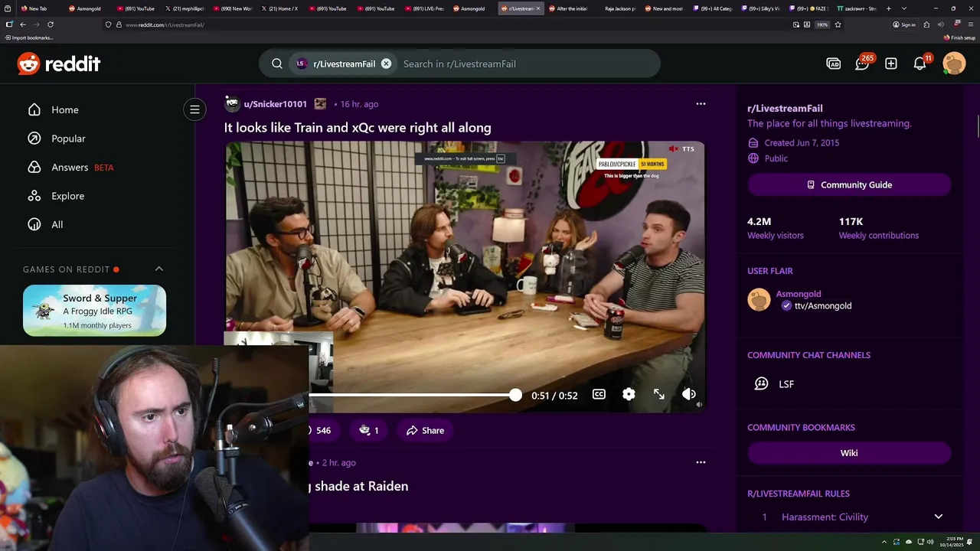980x551 pixels.
Task: Open Sword & Supper game card
Action: [x=94, y=311]
